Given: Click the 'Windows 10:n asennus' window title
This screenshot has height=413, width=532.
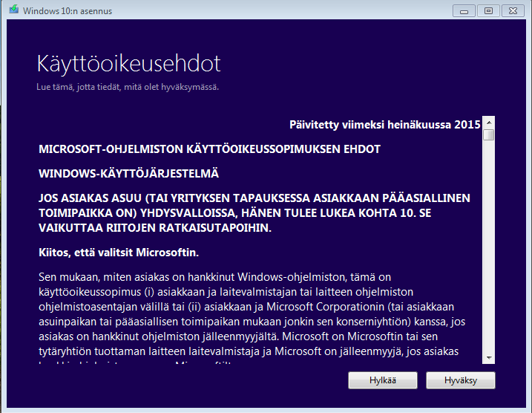Looking at the screenshot, I should [68, 11].
